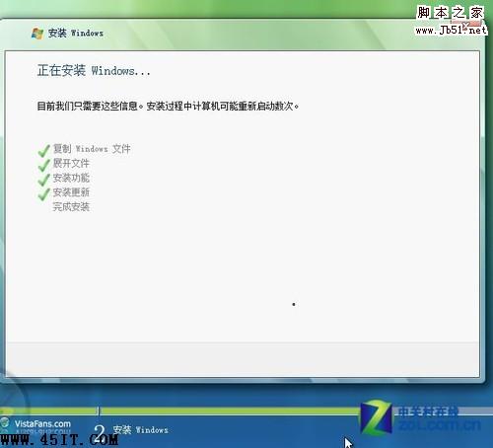Select the pending step 完成安装
The width and height of the screenshot is (493, 448).
[x=71, y=207]
